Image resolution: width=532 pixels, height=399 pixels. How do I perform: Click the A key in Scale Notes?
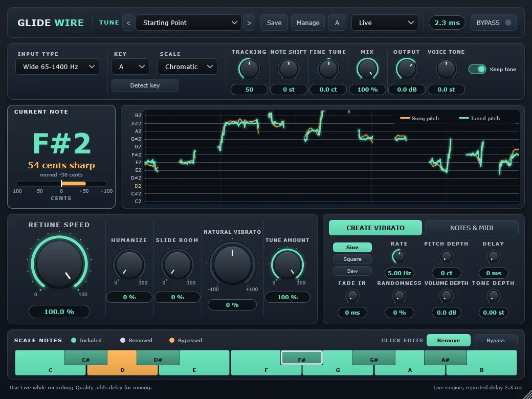click(x=410, y=370)
